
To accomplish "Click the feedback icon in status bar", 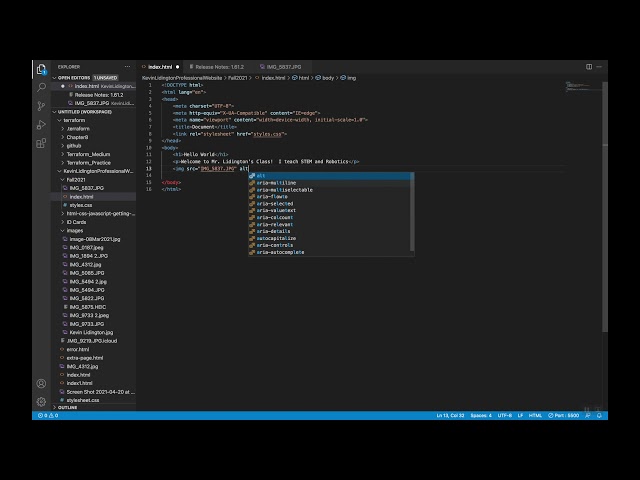I will (588, 416).
